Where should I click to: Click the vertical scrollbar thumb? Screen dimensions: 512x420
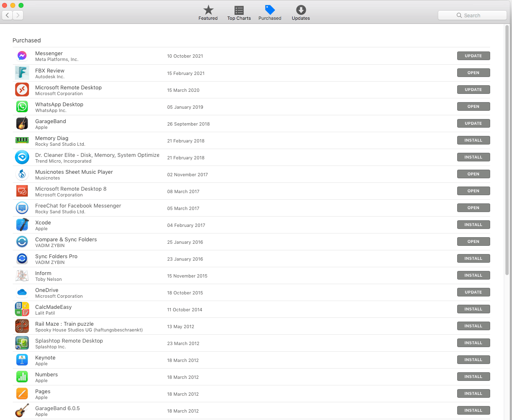coord(507,150)
